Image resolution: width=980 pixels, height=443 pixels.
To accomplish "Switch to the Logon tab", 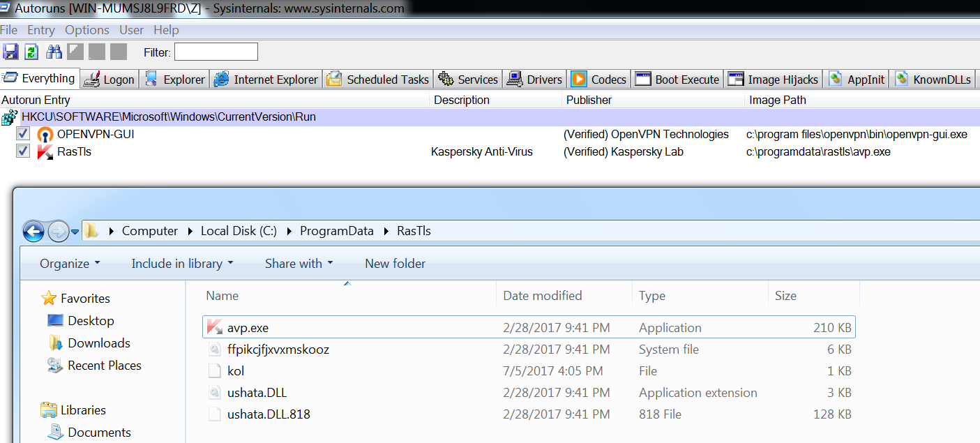I will 110,80.
